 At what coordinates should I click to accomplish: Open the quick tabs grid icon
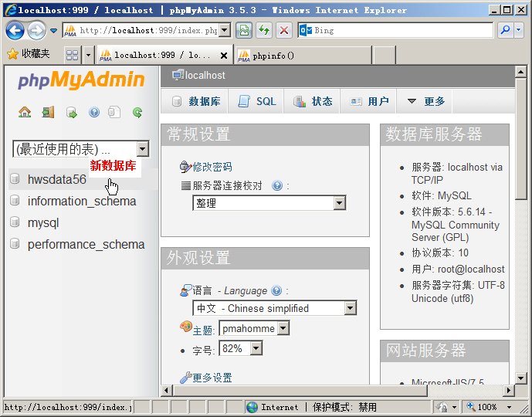[73, 55]
